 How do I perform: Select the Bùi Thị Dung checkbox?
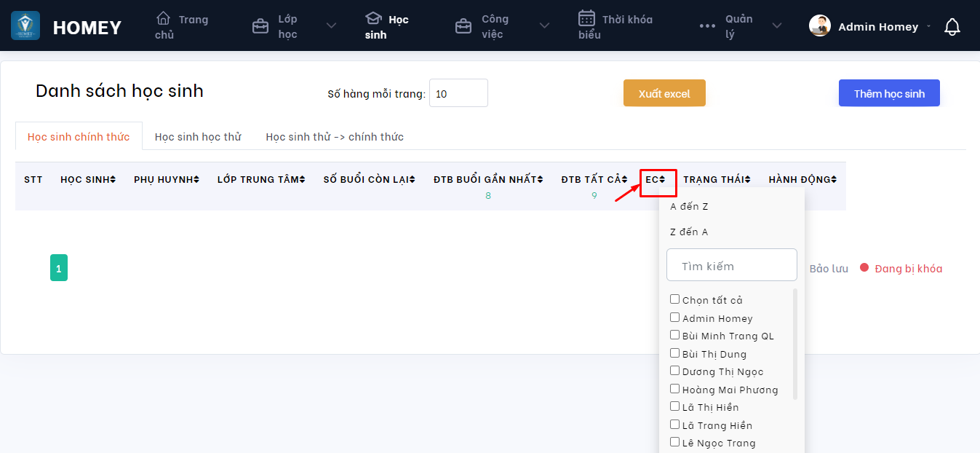click(674, 353)
